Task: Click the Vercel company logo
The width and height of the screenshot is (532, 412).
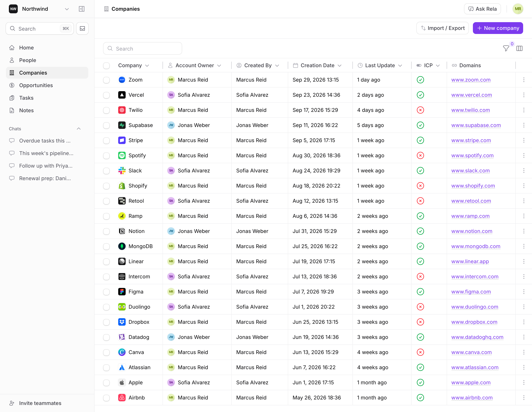Action: pos(122,95)
